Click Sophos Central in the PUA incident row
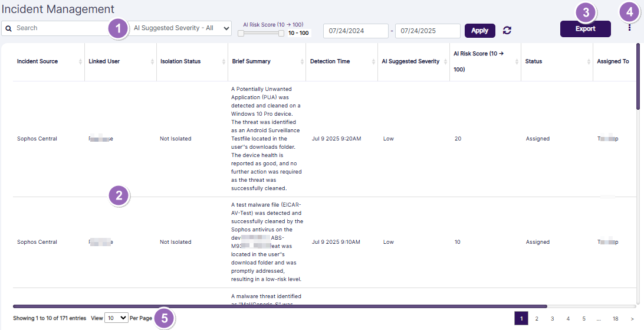 (37, 139)
